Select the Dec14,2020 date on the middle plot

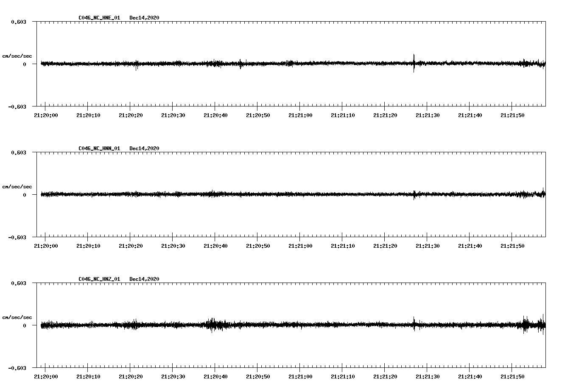(x=145, y=148)
